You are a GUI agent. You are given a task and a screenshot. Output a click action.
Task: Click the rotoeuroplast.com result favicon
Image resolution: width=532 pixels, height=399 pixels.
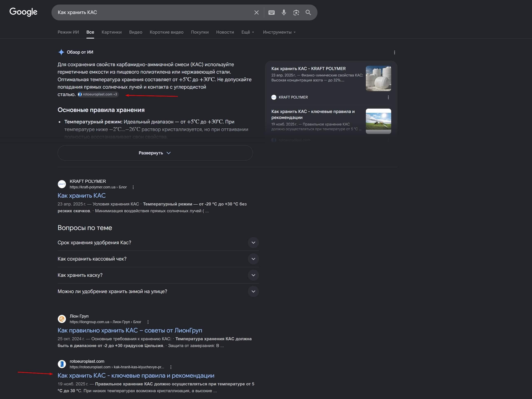point(62,364)
